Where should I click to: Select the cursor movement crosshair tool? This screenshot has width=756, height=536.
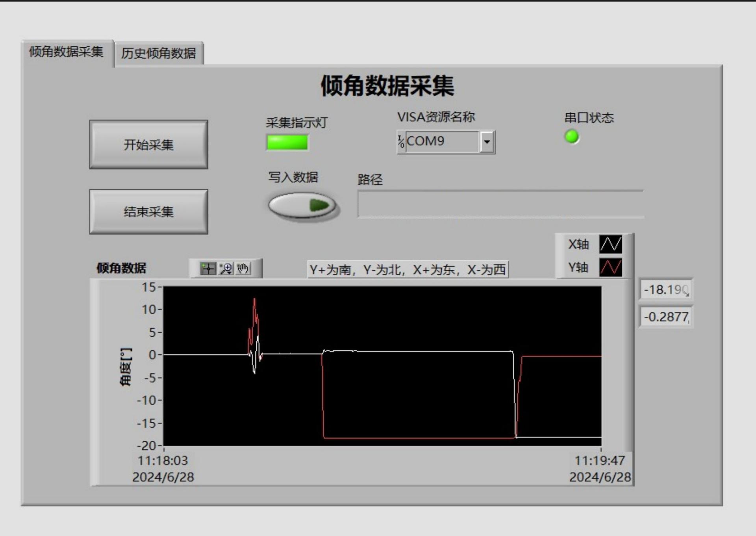pos(208,269)
